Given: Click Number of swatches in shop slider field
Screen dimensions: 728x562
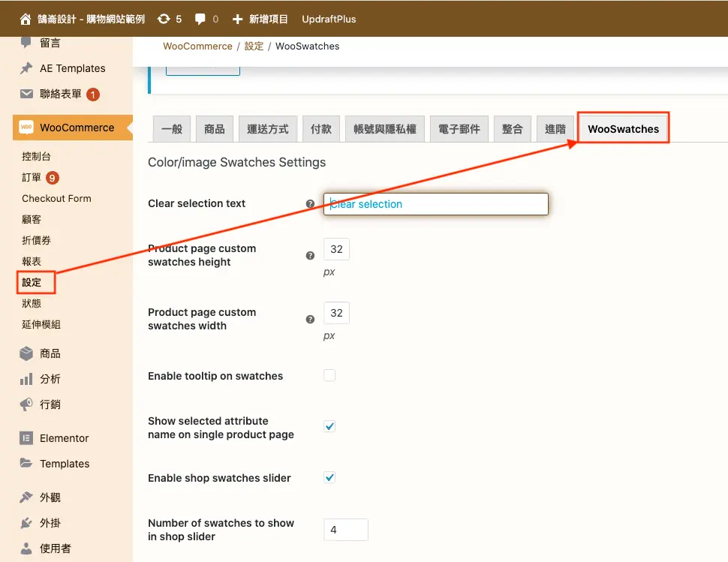Looking at the screenshot, I should 346,530.
